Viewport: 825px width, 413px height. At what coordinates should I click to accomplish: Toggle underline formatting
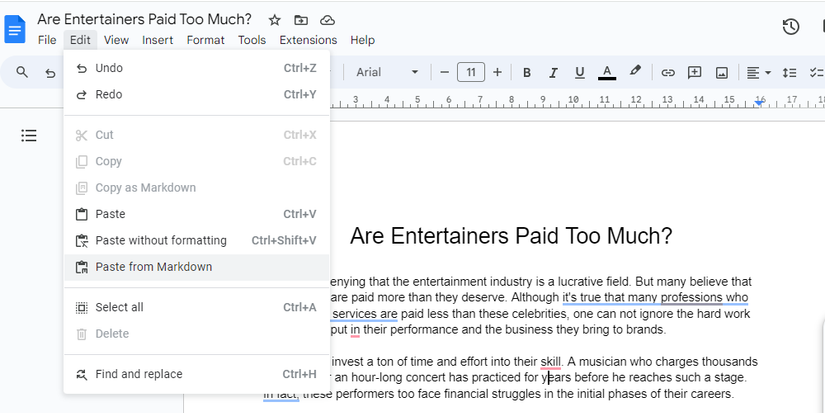coord(579,72)
